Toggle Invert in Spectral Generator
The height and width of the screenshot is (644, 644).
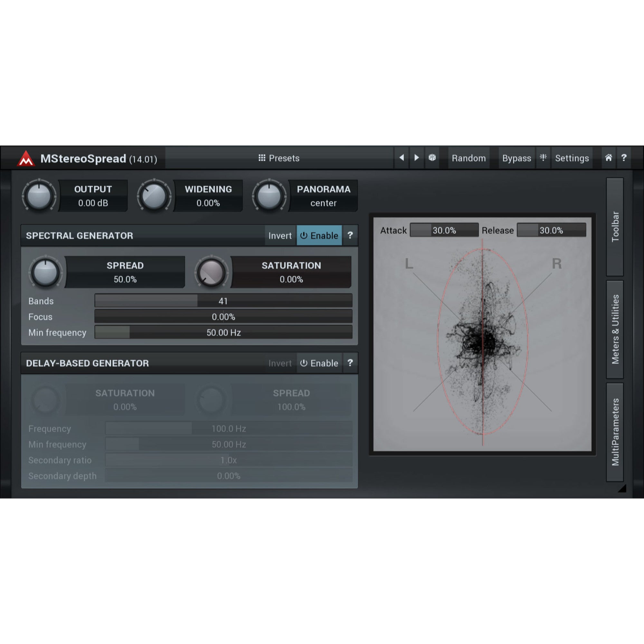point(280,235)
